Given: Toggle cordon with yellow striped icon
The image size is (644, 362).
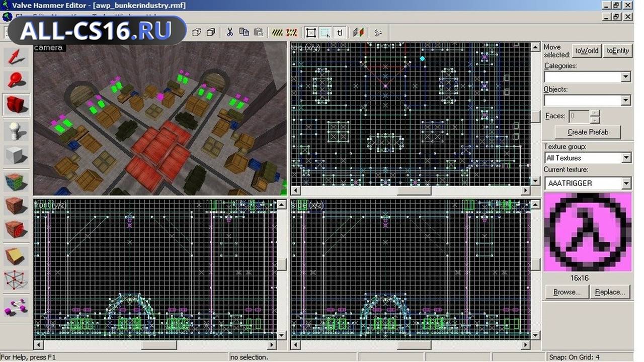Looking at the screenshot, I should [277, 32].
